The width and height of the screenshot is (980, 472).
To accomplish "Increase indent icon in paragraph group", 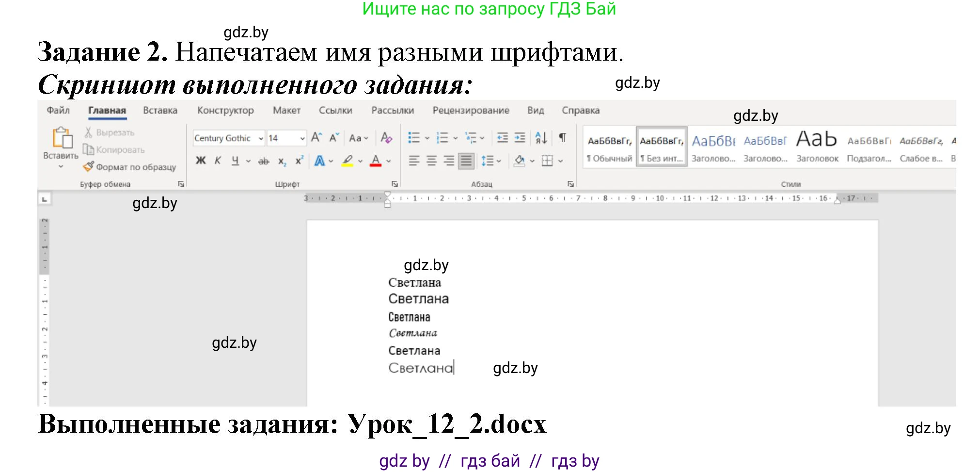I will (x=520, y=138).
